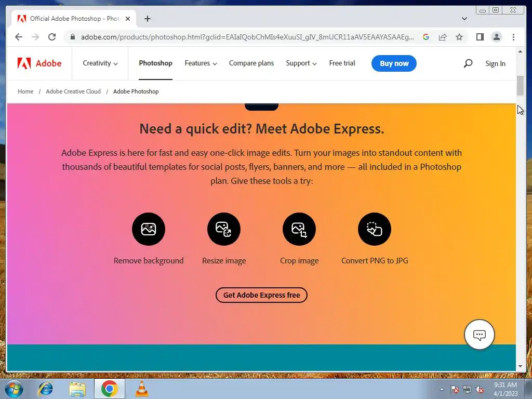Click the Convert PNG to JPG icon
Viewport: 532px width, 399px height.
click(x=375, y=229)
